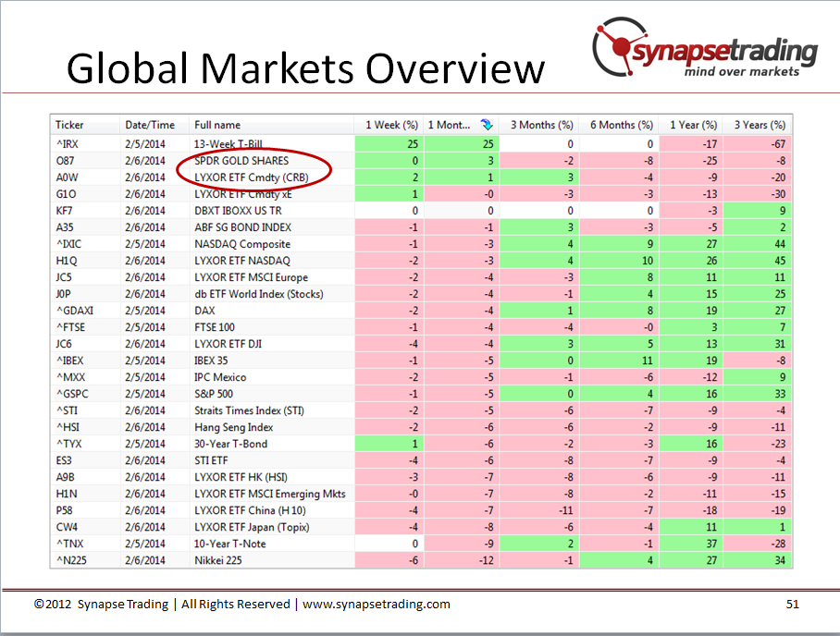Viewport: 840px width, 636px height.
Task: Click the slide number 51 in the footer
Action: tap(792, 605)
